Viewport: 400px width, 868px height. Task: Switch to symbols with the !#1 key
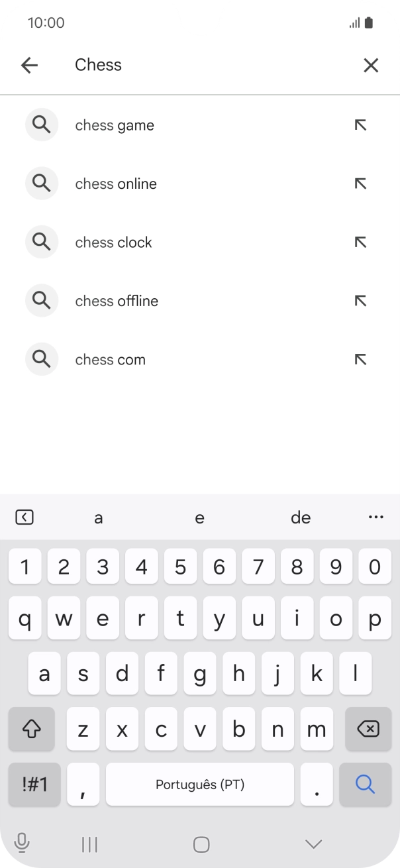[34, 784]
